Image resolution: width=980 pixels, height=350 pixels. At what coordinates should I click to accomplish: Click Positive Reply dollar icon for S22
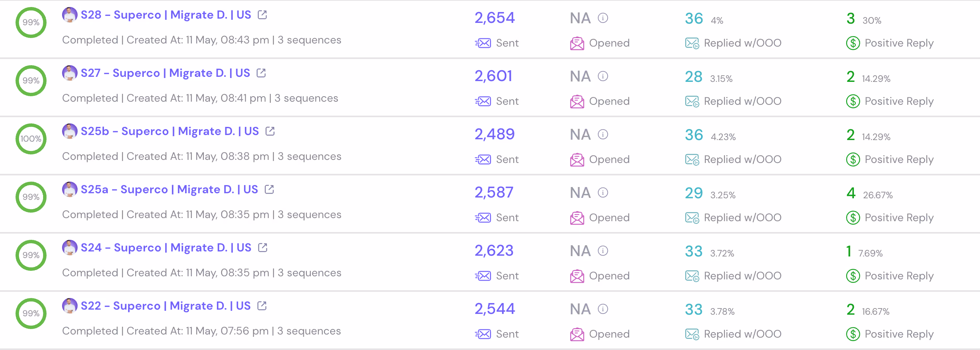point(853,334)
